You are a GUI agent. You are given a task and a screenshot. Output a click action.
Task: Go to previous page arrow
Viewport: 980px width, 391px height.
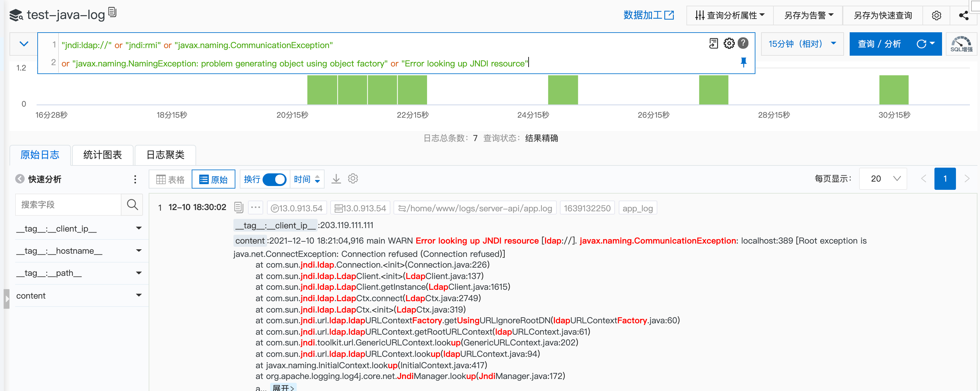coord(923,178)
